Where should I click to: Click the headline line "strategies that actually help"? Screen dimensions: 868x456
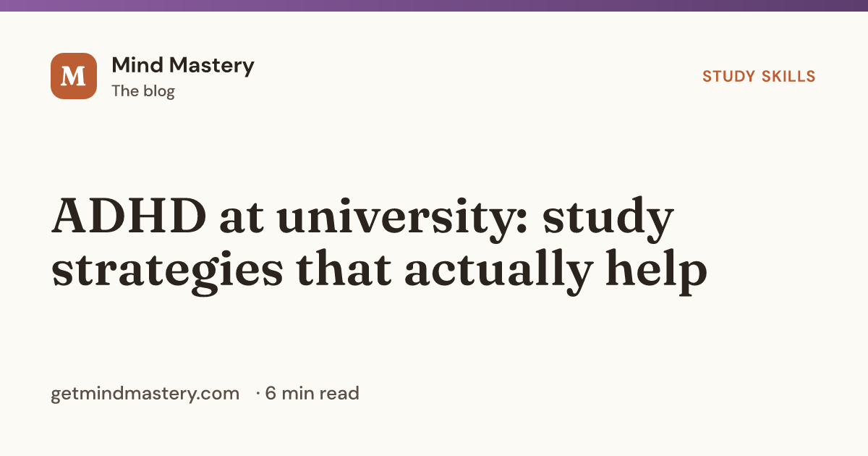click(x=379, y=273)
